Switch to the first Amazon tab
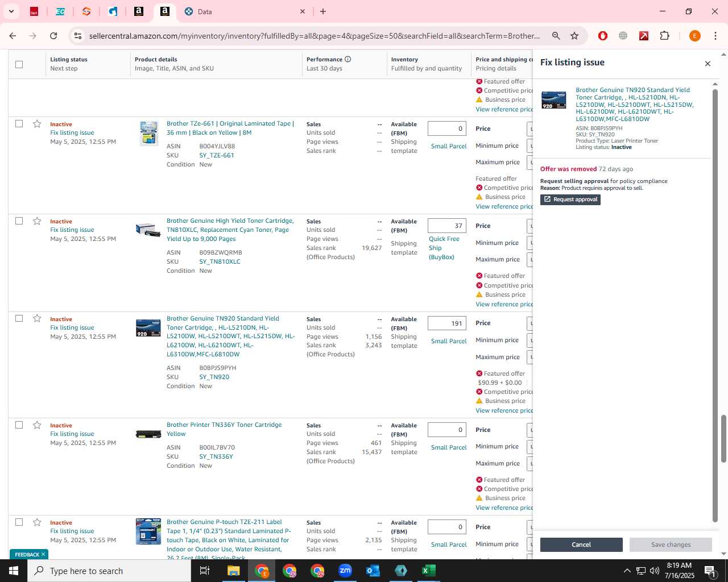The image size is (728, 582). pos(138,11)
